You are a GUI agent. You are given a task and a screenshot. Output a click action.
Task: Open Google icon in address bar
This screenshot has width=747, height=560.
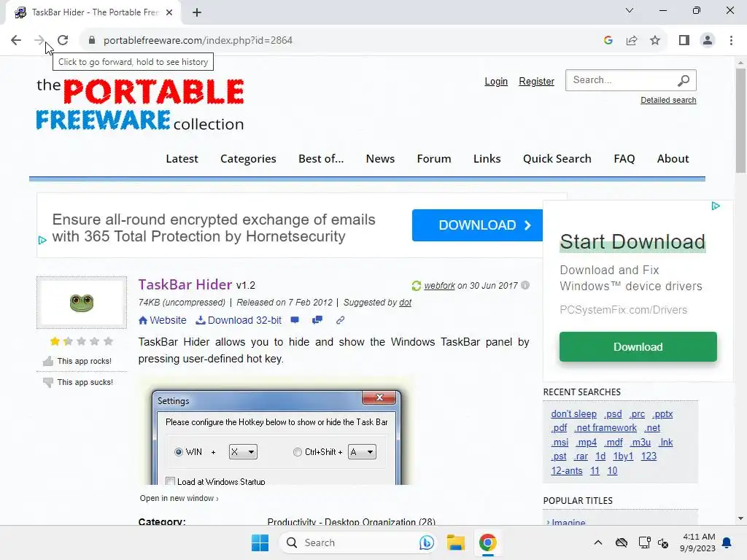608,41
